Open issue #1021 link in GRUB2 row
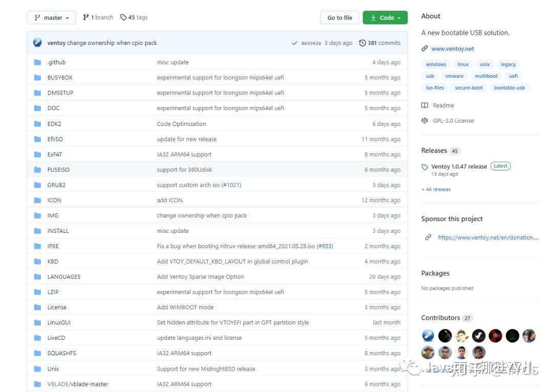The width and height of the screenshot is (553, 392). (x=231, y=185)
